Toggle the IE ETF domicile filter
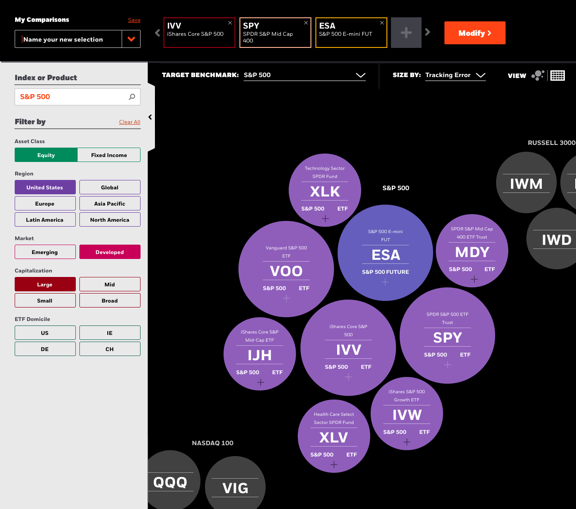The image size is (576, 509). click(110, 333)
